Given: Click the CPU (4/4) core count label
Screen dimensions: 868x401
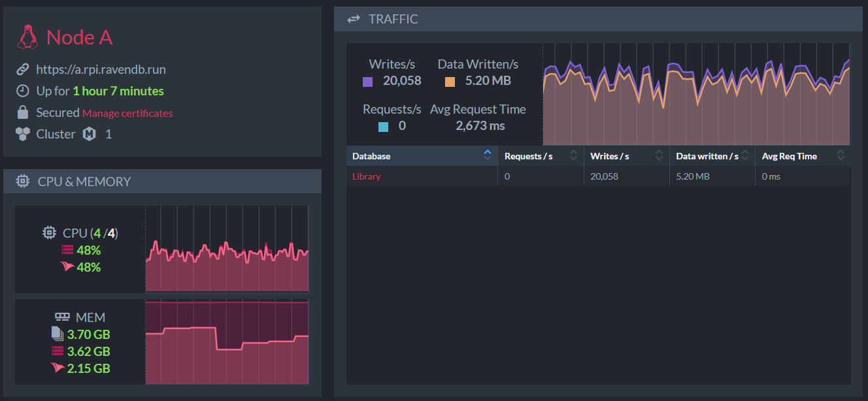Looking at the screenshot, I should point(90,233).
